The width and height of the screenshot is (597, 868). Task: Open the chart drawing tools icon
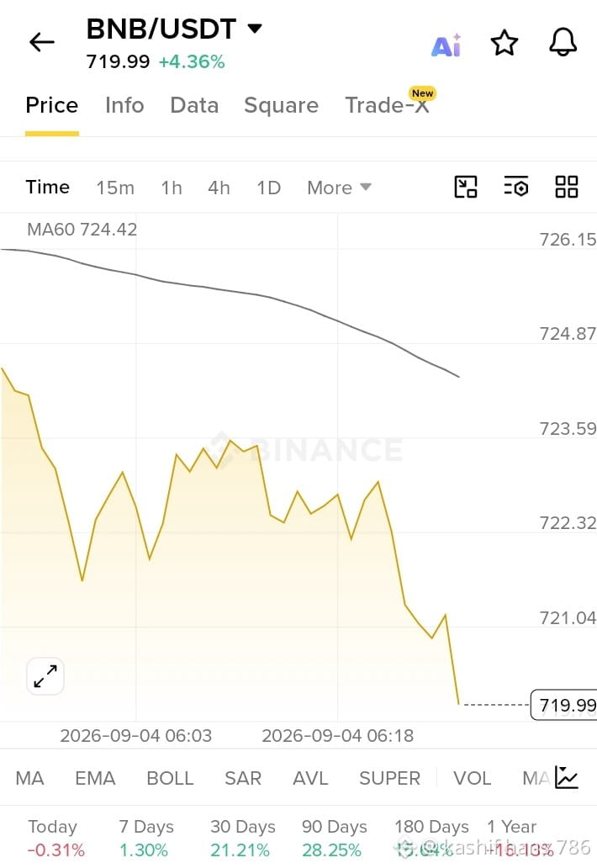pos(465,187)
